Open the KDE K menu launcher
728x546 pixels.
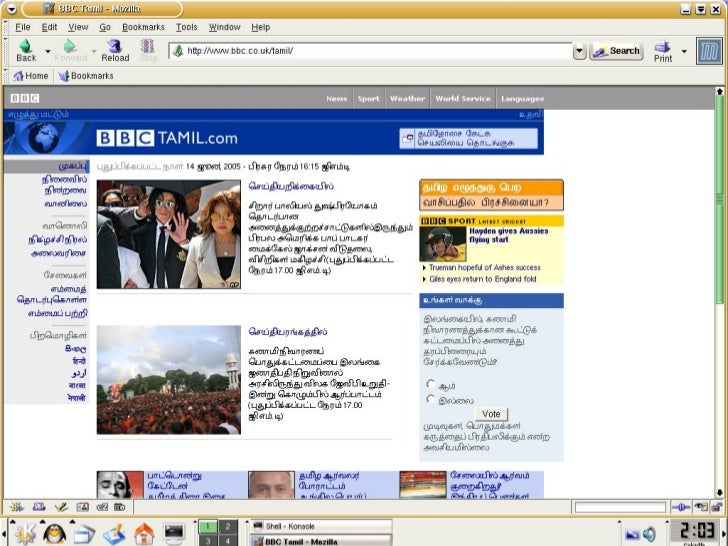pos(26,534)
